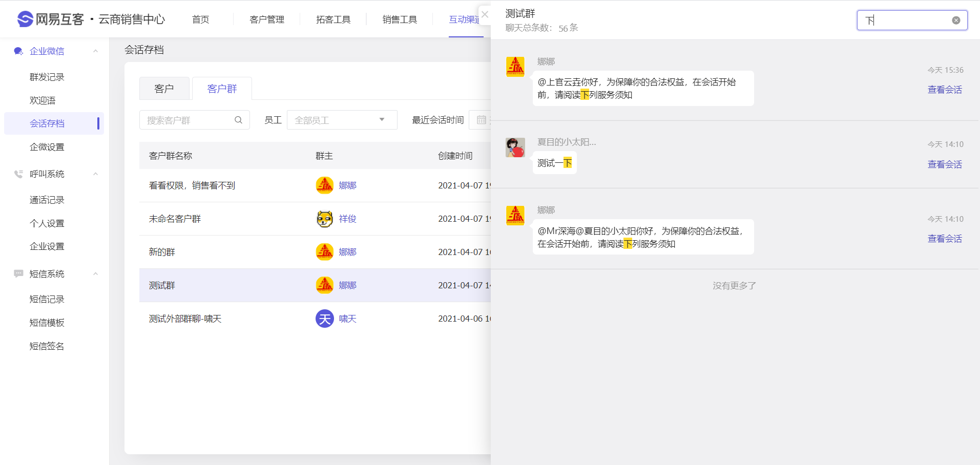Click the 网易互客 logo icon
Viewport: 980px width, 465px height.
(x=25, y=19)
